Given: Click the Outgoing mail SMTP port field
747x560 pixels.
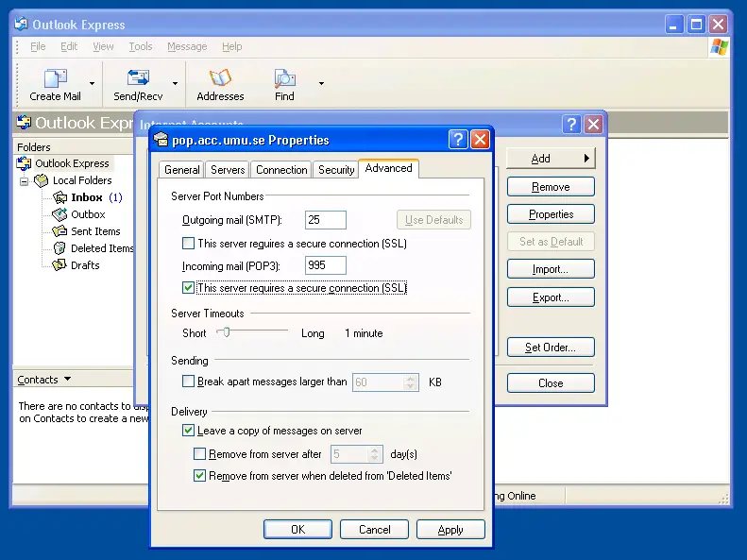Looking at the screenshot, I should [326, 220].
